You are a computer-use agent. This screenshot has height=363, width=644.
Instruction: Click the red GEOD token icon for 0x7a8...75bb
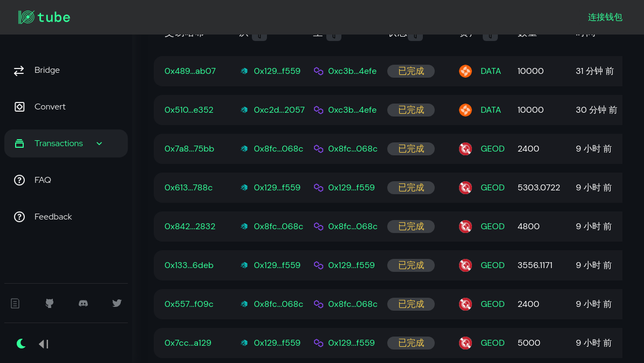click(x=465, y=149)
